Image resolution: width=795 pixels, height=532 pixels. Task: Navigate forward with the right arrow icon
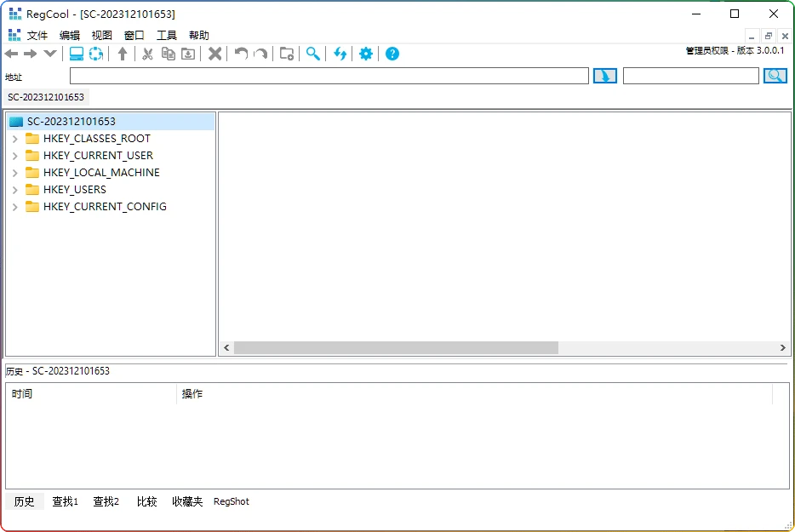click(30, 53)
